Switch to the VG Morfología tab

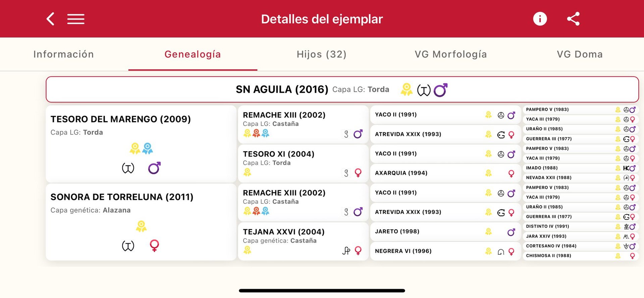tap(450, 54)
